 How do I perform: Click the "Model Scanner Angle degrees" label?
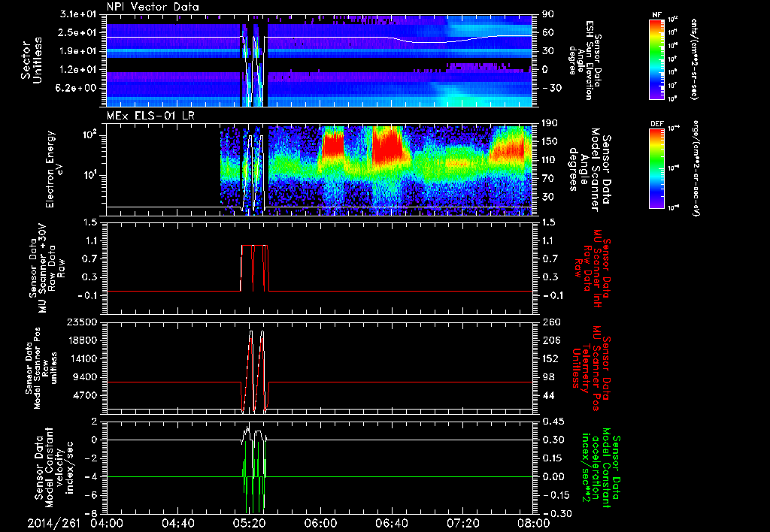point(590,170)
